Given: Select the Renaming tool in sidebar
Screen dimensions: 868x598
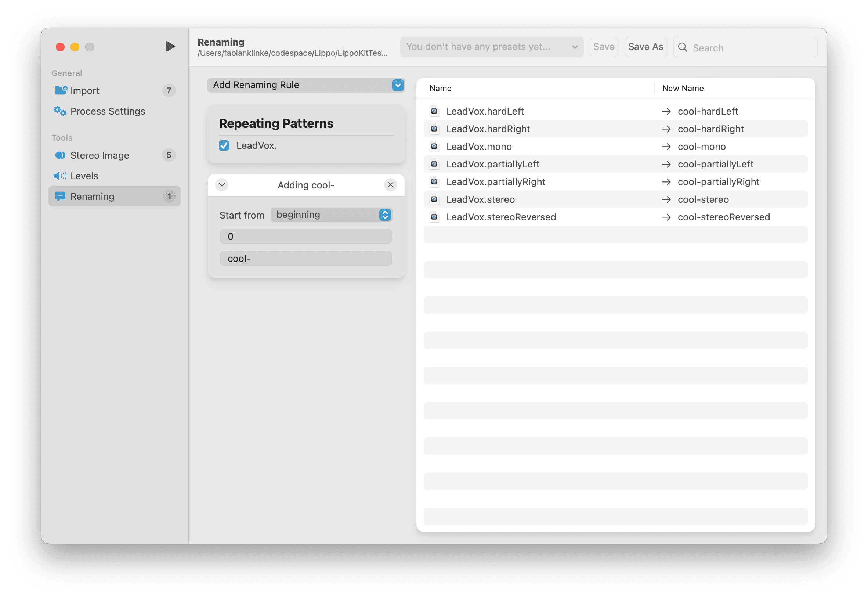Looking at the screenshot, I should coord(115,197).
